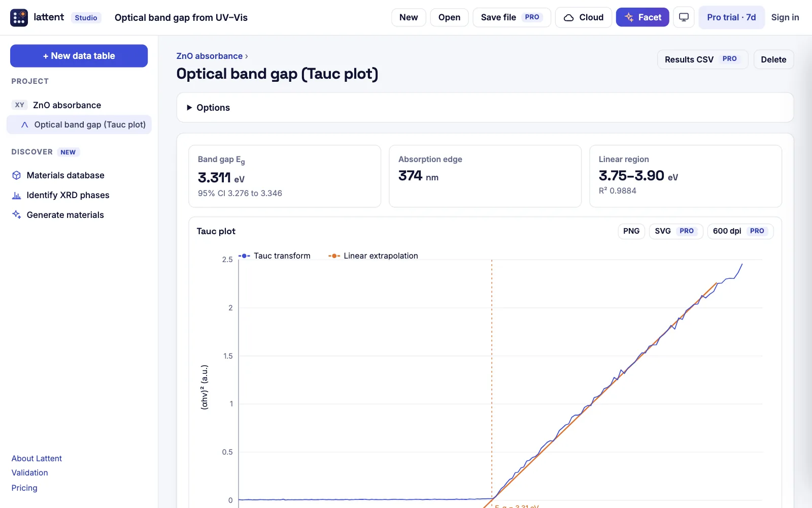812x508 pixels.
Task: Create a new data table
Action: (x=79, y=56)
